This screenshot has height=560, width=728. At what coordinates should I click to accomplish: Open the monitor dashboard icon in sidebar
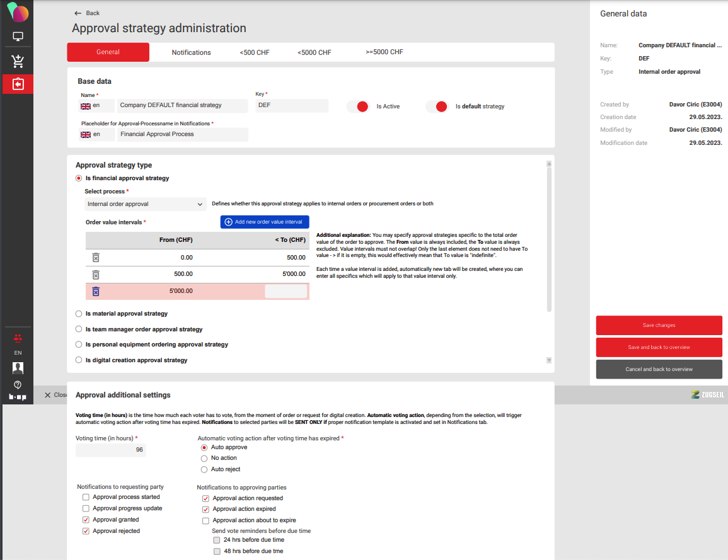tap(18, 37)
